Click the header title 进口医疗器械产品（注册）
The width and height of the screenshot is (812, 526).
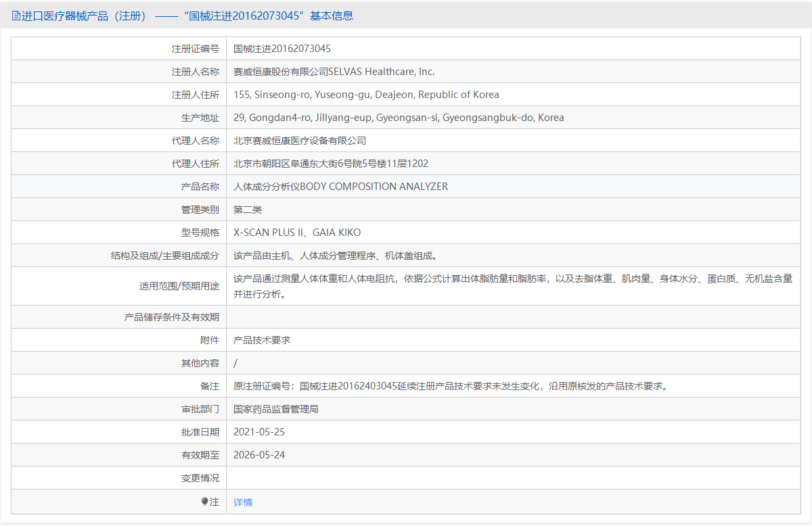[x=85, y=16]
